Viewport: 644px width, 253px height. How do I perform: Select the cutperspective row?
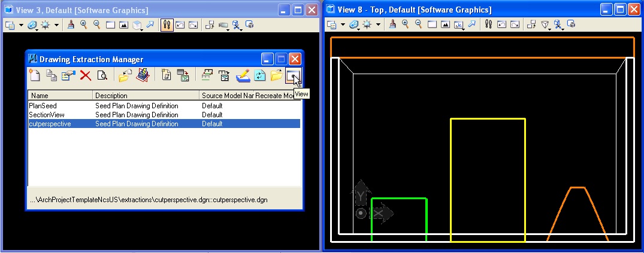(x=164, y=124)
